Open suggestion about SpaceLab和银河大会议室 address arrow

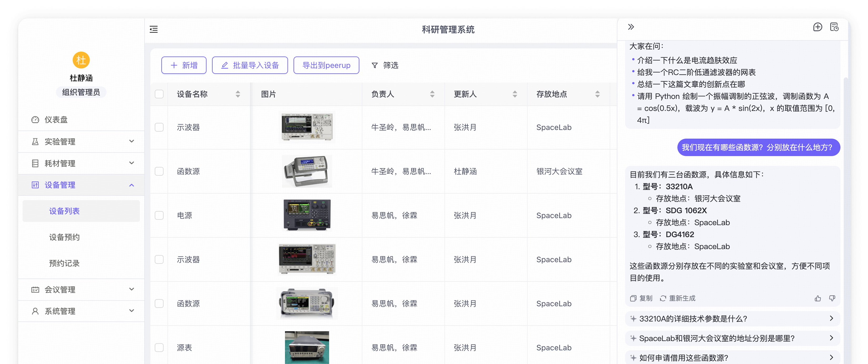click(831, 338)
